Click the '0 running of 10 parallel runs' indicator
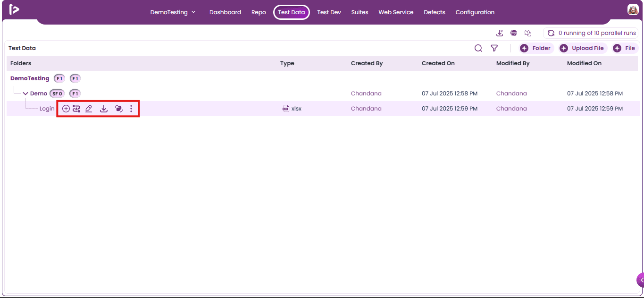 [591, 33]
